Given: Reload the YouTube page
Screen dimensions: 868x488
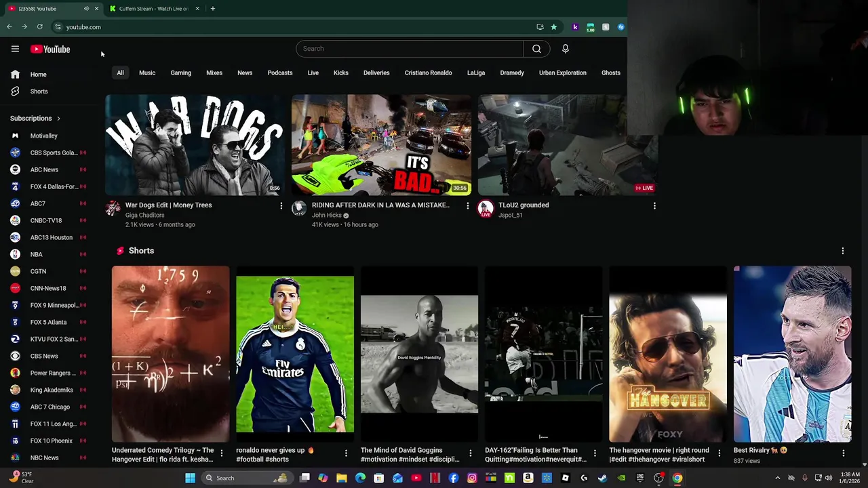Looking at the screenshot, I should 40,27.
